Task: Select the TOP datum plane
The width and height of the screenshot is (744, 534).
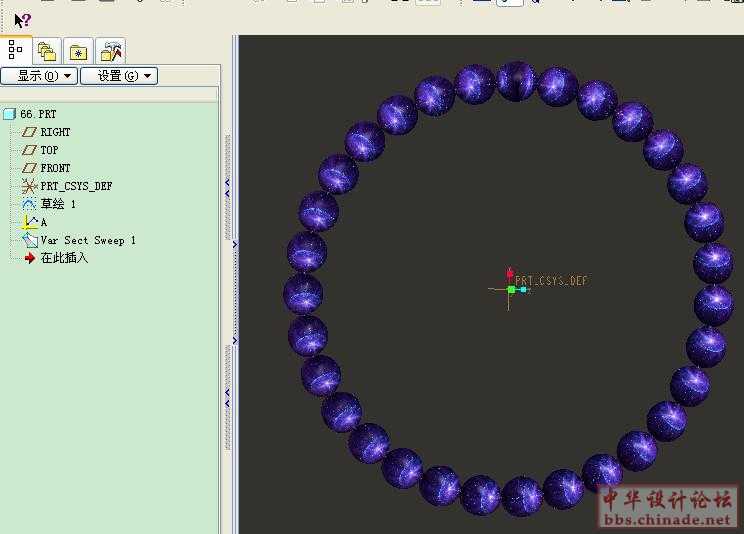Action: point(49,150)
